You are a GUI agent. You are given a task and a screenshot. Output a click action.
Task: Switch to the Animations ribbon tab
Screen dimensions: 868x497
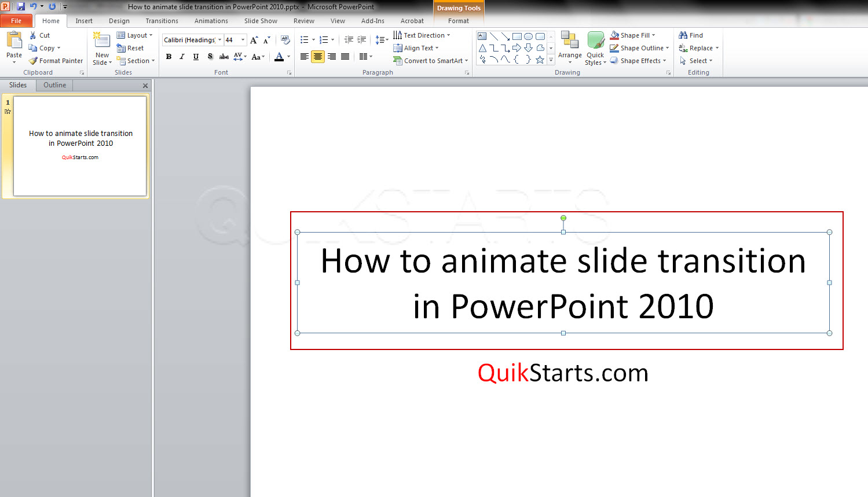(211, 21)
